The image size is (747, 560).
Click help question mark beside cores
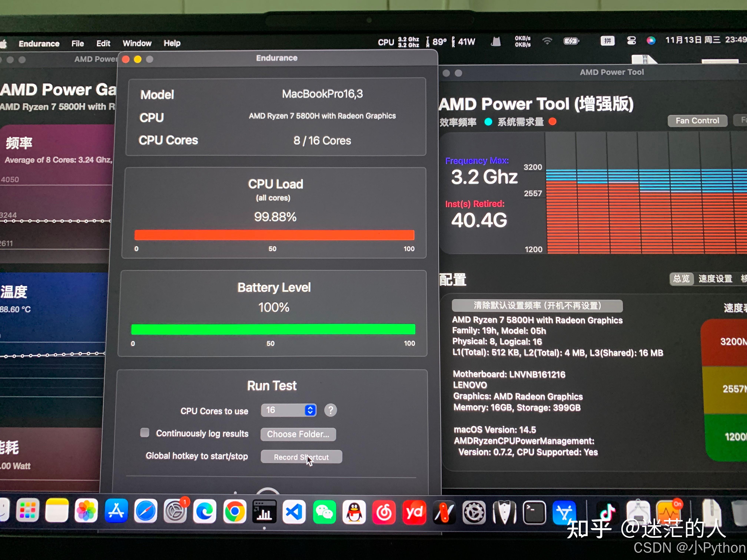[330, 410]
